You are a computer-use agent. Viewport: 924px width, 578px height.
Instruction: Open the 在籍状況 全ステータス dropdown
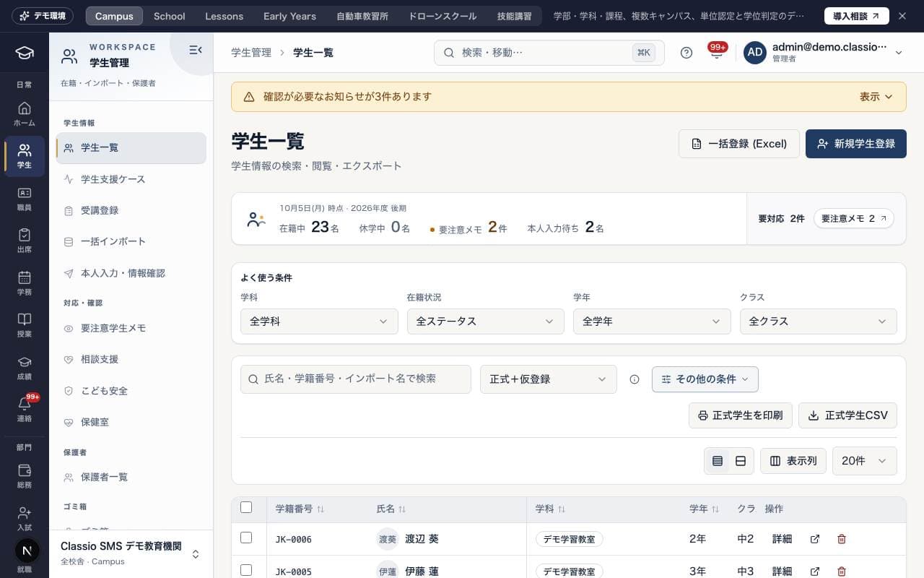click(x=485, y=322)
